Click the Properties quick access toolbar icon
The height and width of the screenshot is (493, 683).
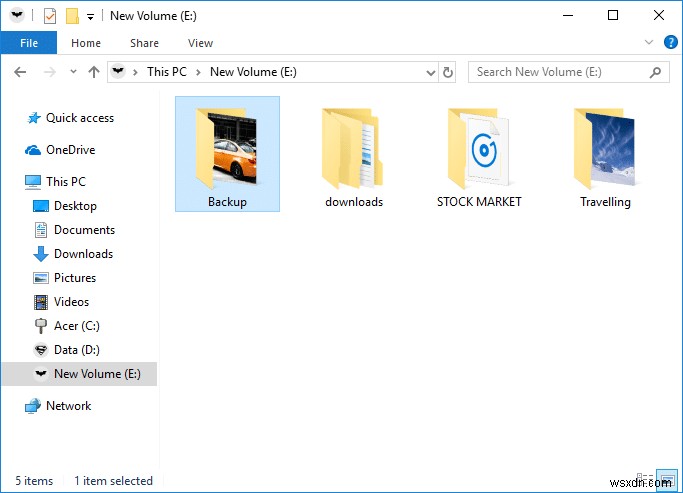[x=50, y=16]
